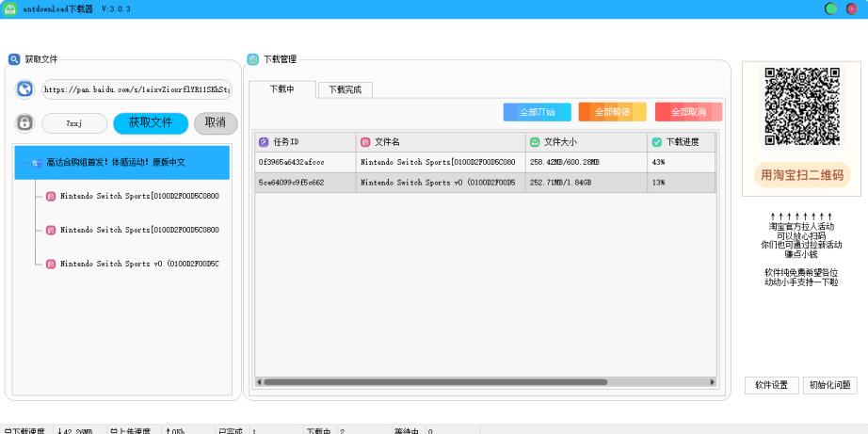Click the 13% progress cell
The image size is (868, 434).
pyautogui.click(x=682, y=183)
